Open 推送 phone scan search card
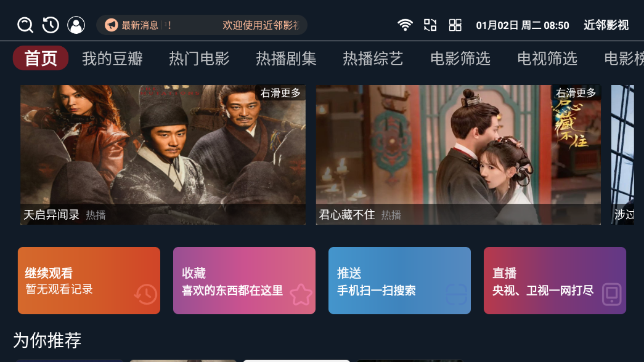 (399, 280)
